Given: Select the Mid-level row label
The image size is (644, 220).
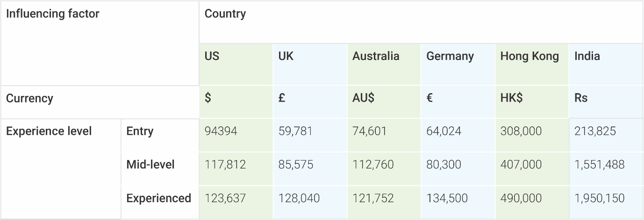Looking at the screenshot, I should [160, 169].
